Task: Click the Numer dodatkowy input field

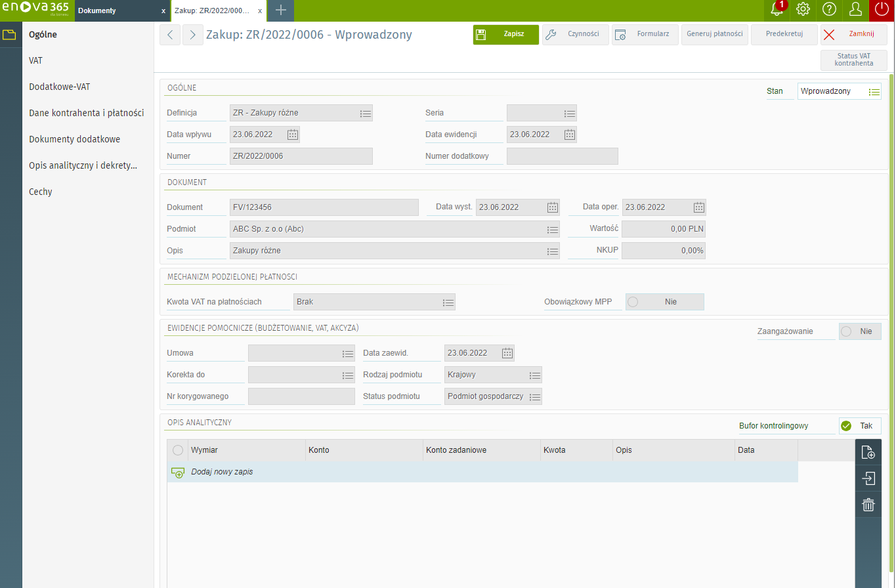Action: [x=562, y=156]
